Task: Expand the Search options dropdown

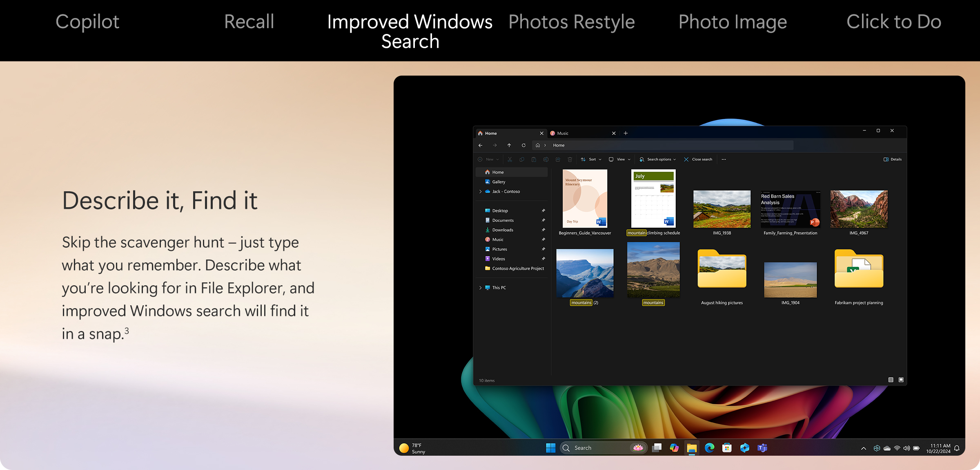Action: (x=657, y=159)
